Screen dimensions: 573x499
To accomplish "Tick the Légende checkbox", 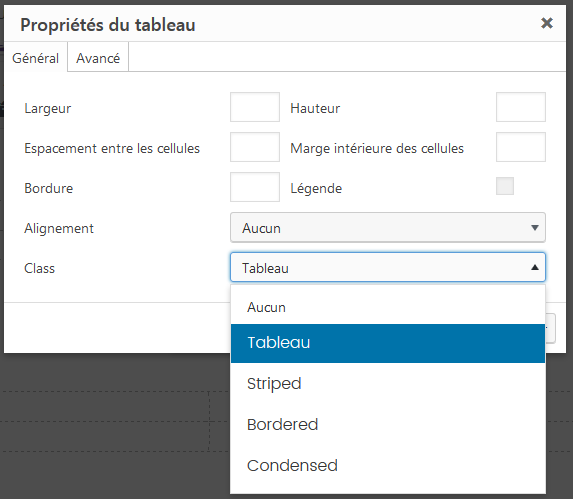I will click(x=505, y=186).
